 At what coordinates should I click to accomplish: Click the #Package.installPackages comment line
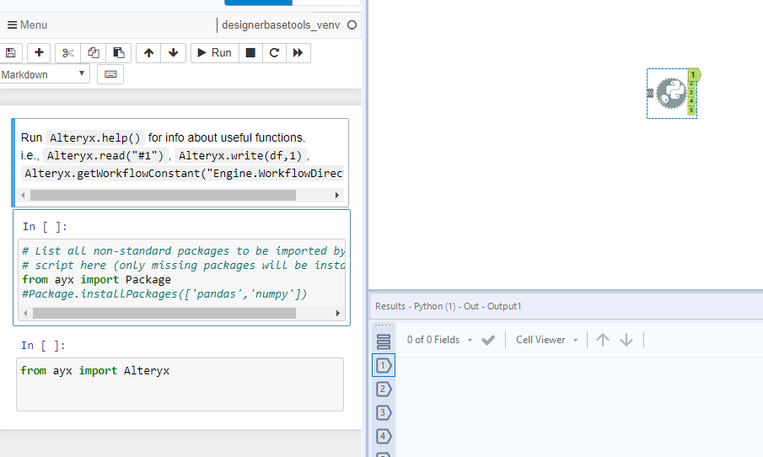tap(164, 294)
